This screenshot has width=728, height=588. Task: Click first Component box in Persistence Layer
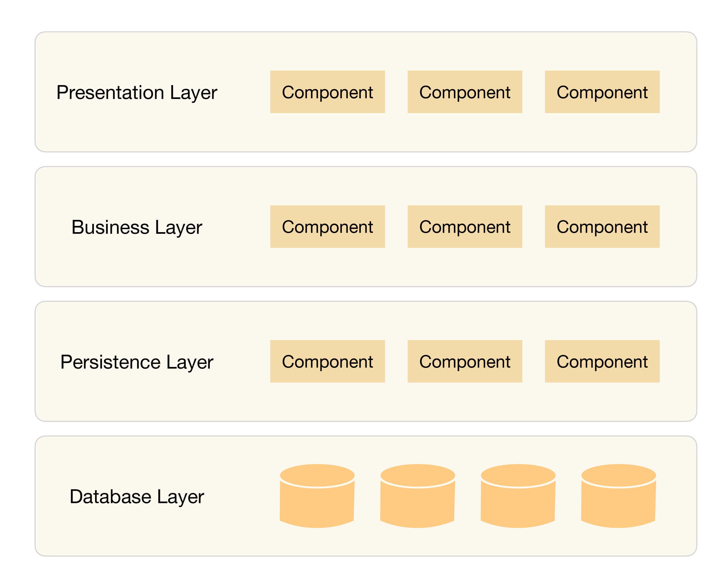(327, 361)
